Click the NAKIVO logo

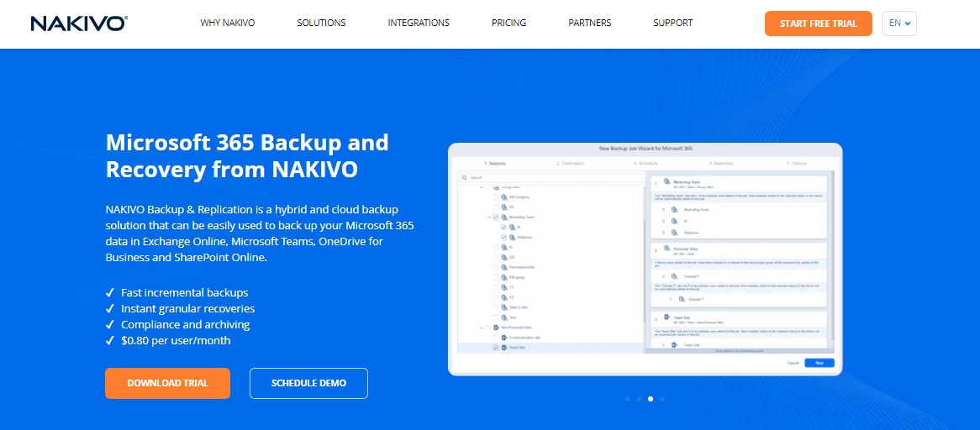point(79,23)
